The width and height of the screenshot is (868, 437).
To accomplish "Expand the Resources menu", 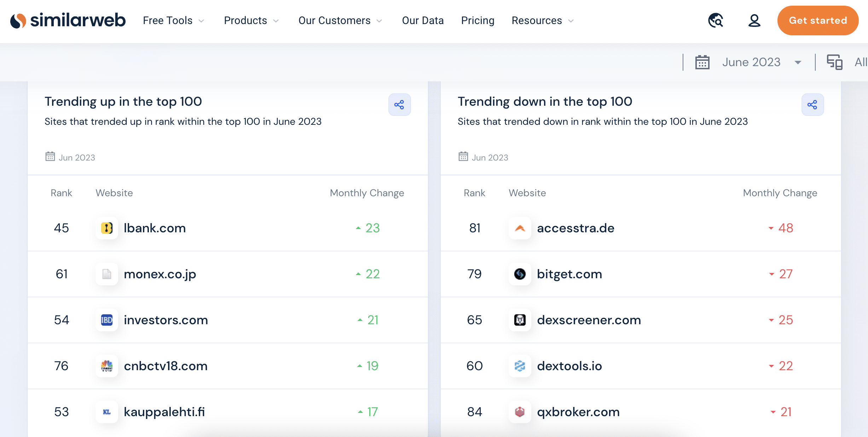I will [542, 21].
